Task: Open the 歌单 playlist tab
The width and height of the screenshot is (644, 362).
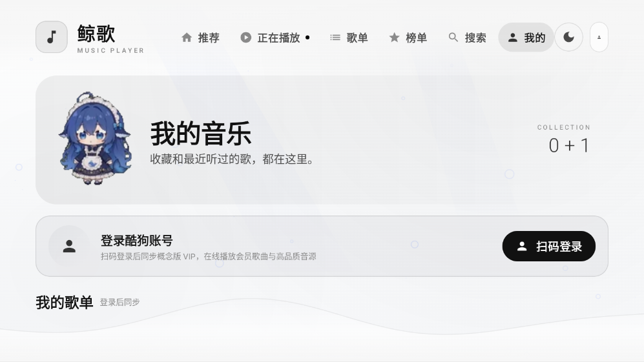Action: click(x=349, y=37)
